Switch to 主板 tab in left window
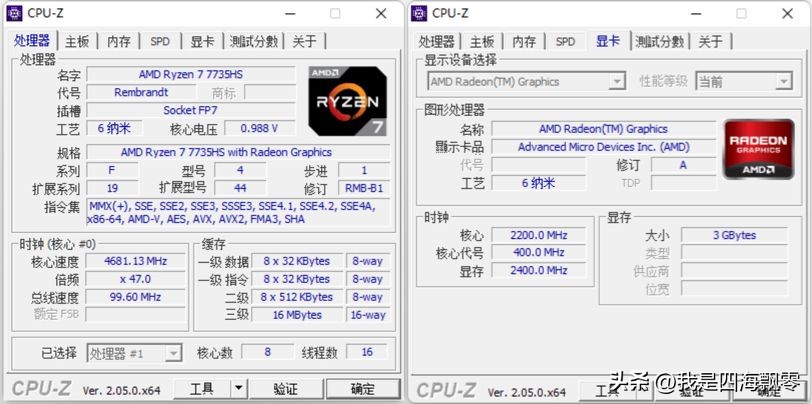The image size is (812, 404). [x=78, y=41]
